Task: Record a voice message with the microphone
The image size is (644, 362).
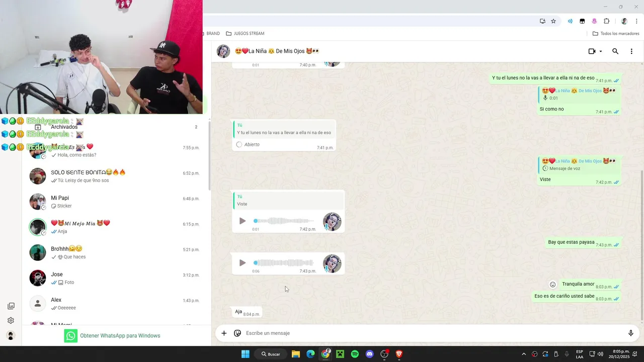Action: click(x=630, y=333)
